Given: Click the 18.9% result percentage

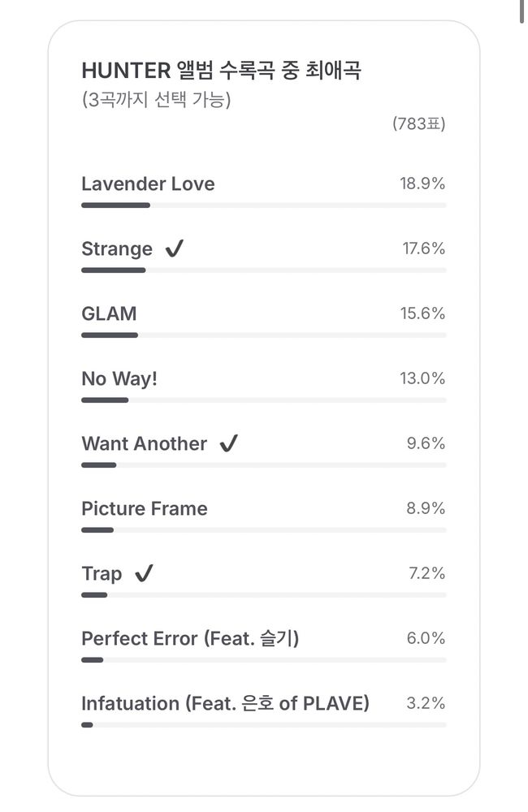Looking at the screenshot, I should (422, 184).
